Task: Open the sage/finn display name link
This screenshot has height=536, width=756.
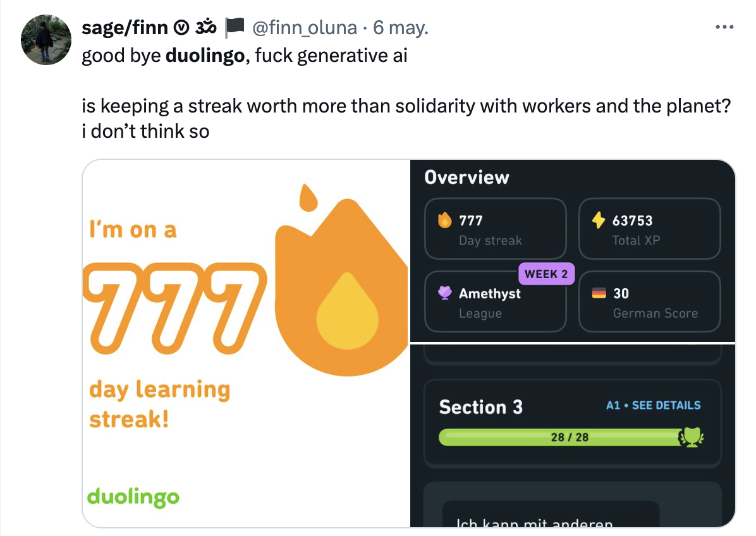Action: coord(125,28)
